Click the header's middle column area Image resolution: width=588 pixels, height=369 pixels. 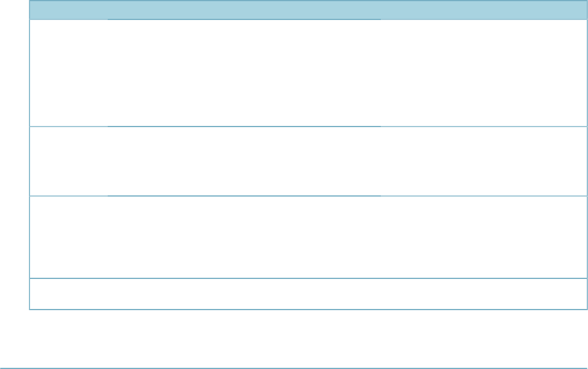(244, 10)
